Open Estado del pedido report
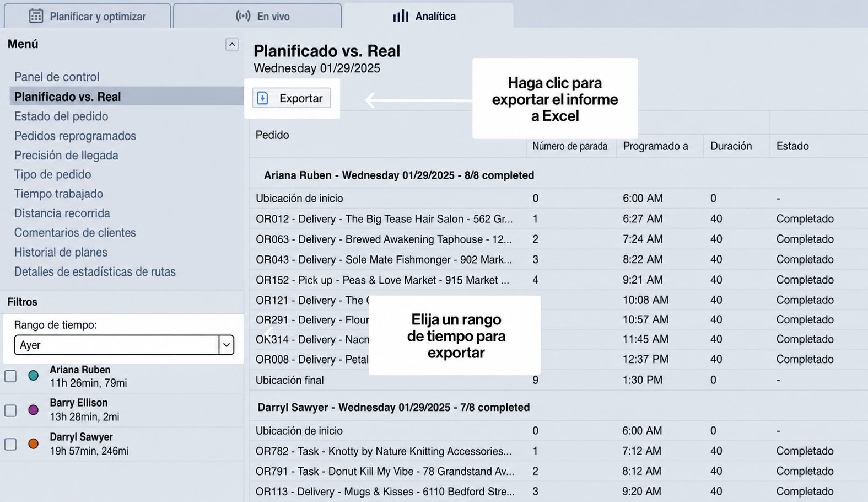 tap(61, 116)
